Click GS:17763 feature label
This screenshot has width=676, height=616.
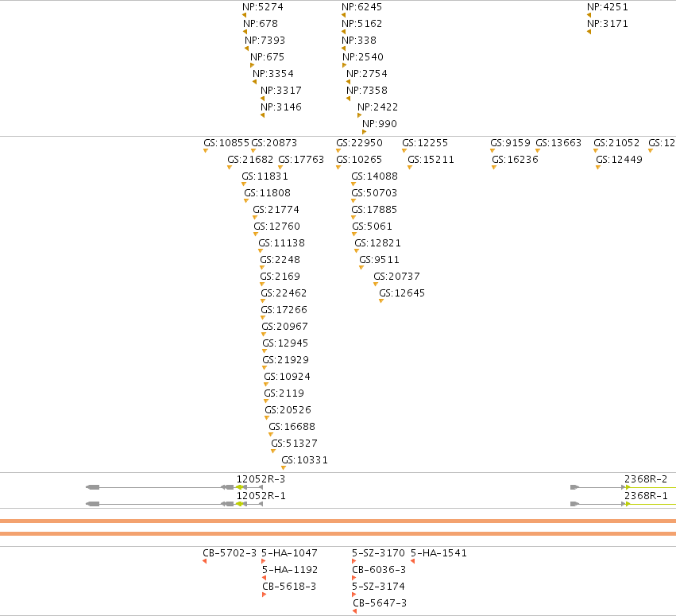[301, 160]
